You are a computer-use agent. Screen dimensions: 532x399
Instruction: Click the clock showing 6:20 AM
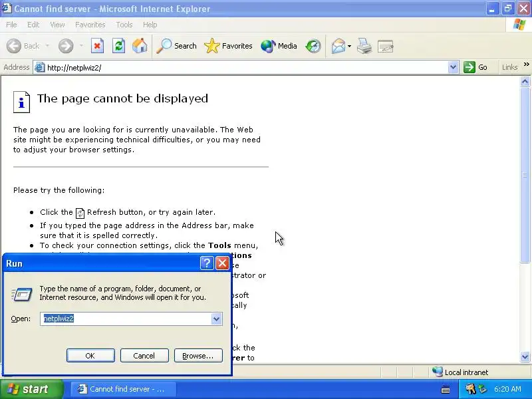pyautogui.click(x=507, y=389)
